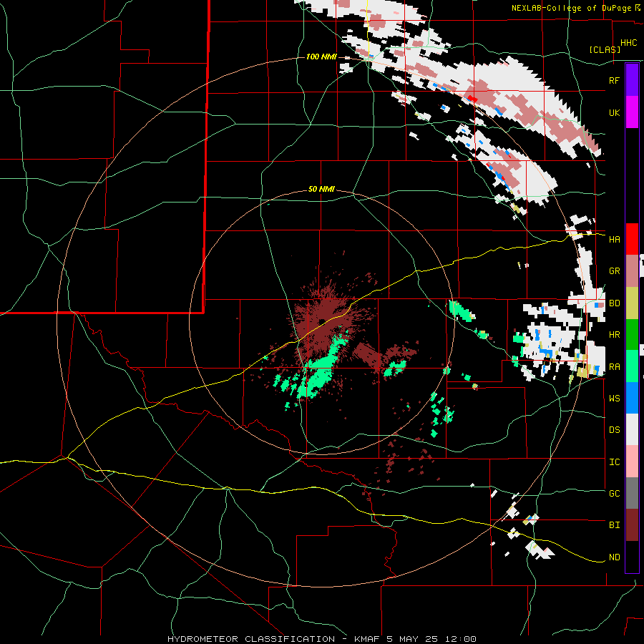The width and height of the screenshot is (644, 644).
Task: Click the red HA legend swatch
Action: click(x=632, y=239)
